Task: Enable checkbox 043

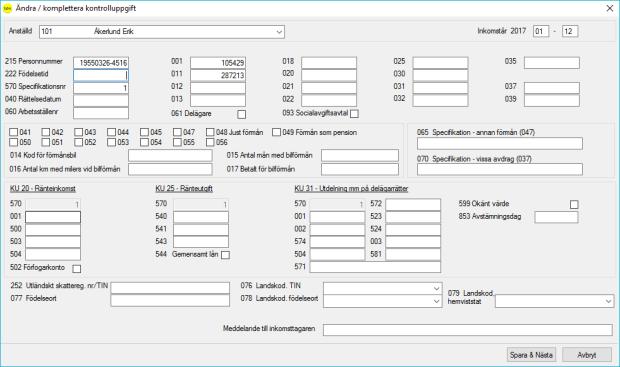Action: point(79,132)
